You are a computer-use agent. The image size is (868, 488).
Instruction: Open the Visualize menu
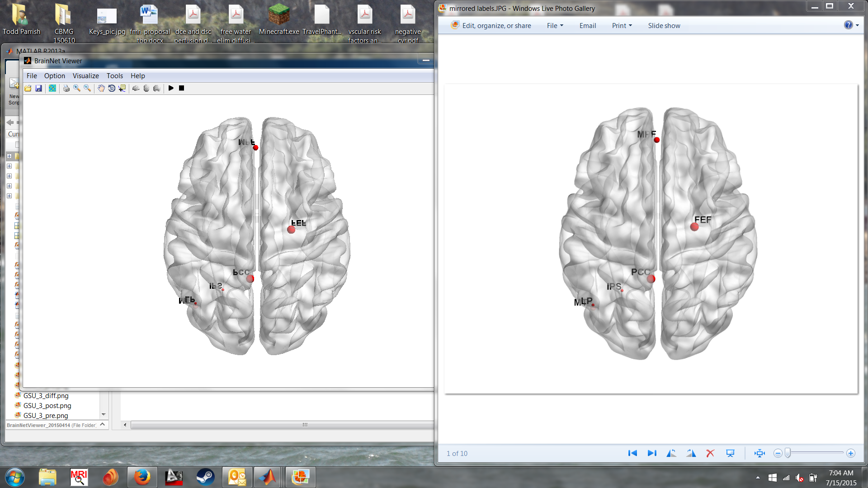click(x=85, y=76)
